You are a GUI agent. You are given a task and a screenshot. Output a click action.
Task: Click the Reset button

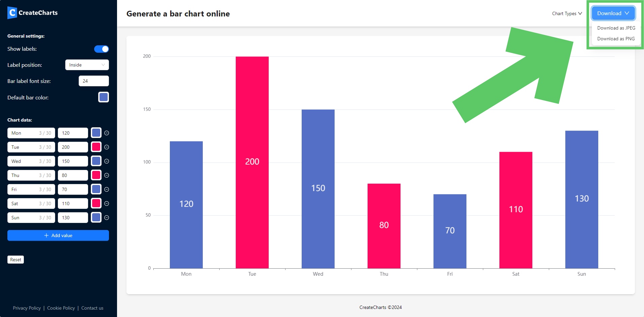pos(15,259)
